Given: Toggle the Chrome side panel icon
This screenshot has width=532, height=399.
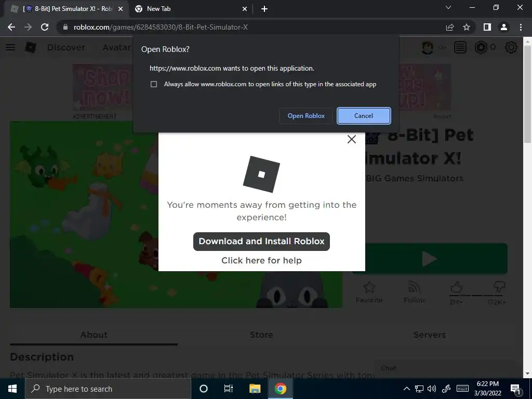Looking at the screenshot, I should (487, 27).
